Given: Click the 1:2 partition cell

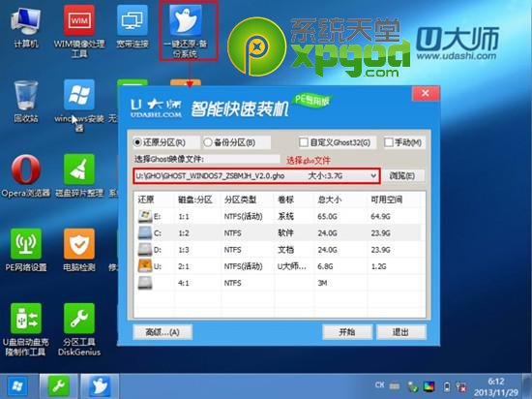Looking at the screenshot, I should 184,233.
